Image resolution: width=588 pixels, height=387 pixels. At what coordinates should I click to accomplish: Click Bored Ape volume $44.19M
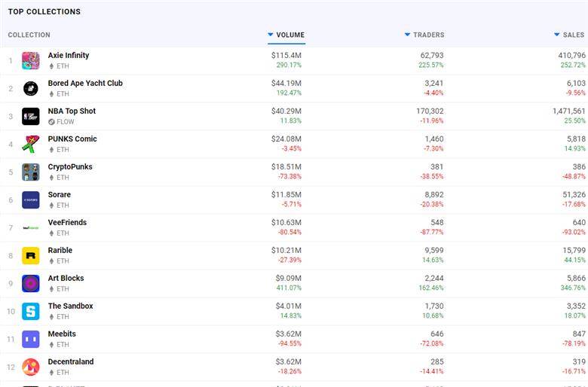pyautogui.click(x=286, y=83)
